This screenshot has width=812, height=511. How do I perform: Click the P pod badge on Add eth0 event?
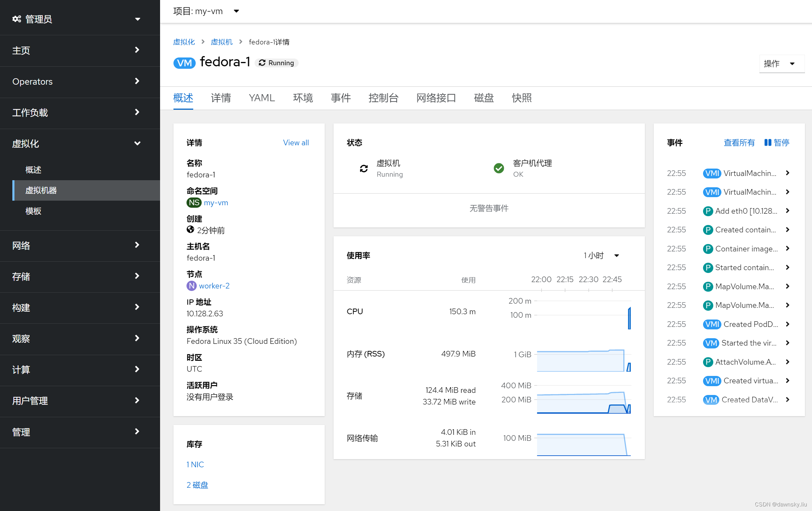[x=708, y=211]
